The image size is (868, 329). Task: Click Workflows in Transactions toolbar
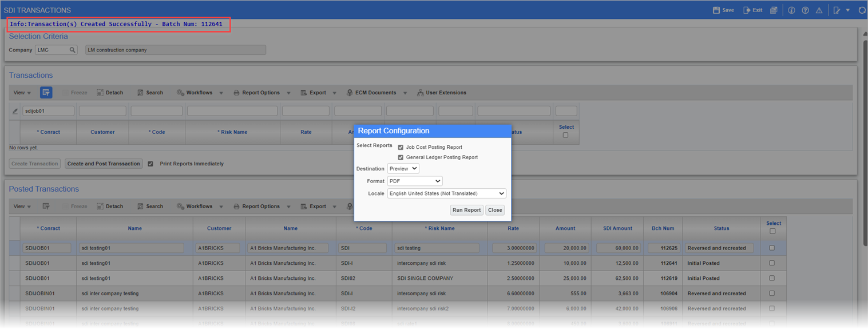point(195,93)
